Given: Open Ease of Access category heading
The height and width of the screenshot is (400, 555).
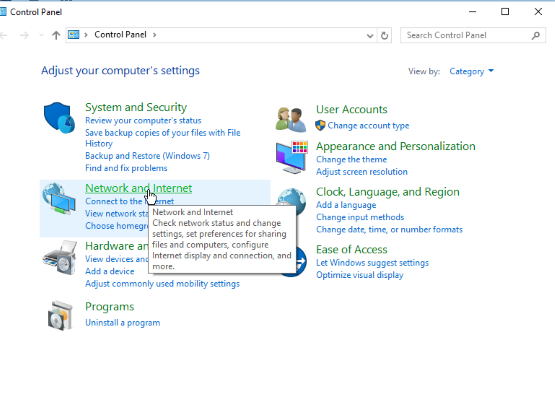Looking at the screenshot, I should (x=351, y=250).
